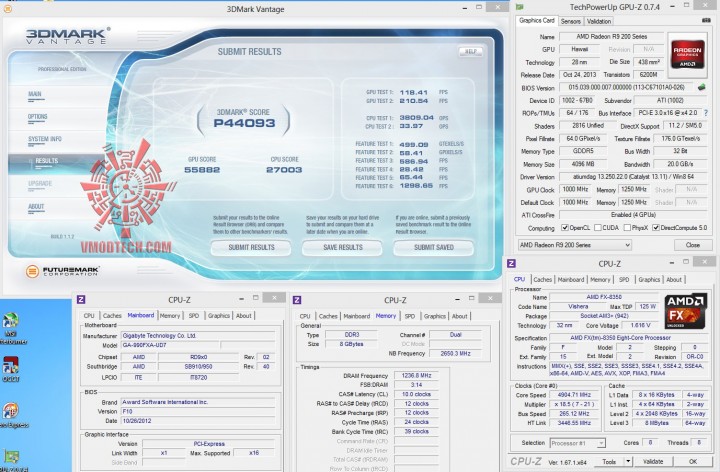Open Caches tab in CPU-Z Memory window
The height and width of the screenshot is (472, 720).
click(328, 316)
